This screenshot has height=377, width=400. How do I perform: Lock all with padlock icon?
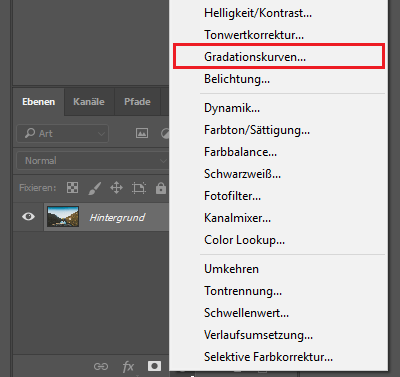click(x=161, y=188)
